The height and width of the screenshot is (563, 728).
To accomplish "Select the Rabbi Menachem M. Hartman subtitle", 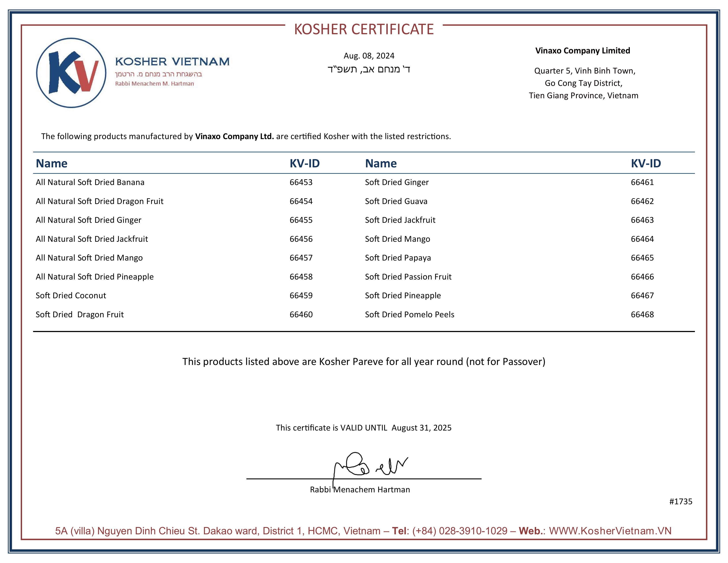I will [x=155, y=84].
